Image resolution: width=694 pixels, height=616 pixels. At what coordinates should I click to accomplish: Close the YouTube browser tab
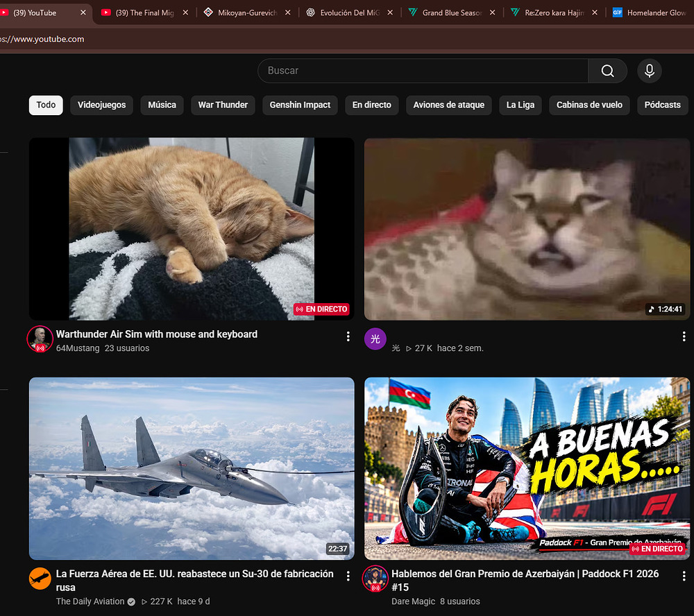(x=83, y=12)
